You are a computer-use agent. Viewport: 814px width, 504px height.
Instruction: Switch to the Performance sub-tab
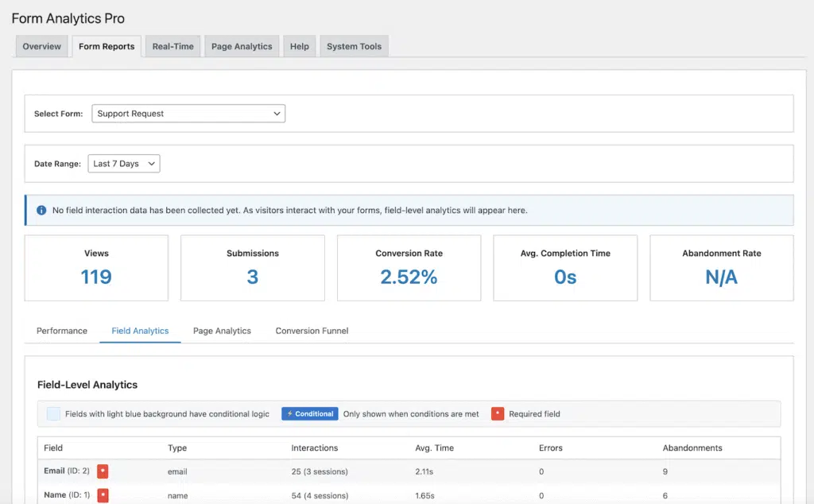pyautogui.click(x=62, y=331)
